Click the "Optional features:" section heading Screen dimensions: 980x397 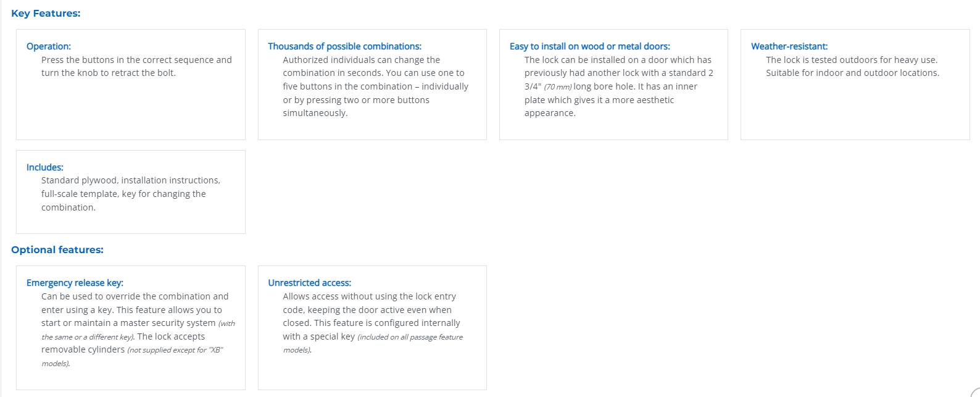[57, 250]
